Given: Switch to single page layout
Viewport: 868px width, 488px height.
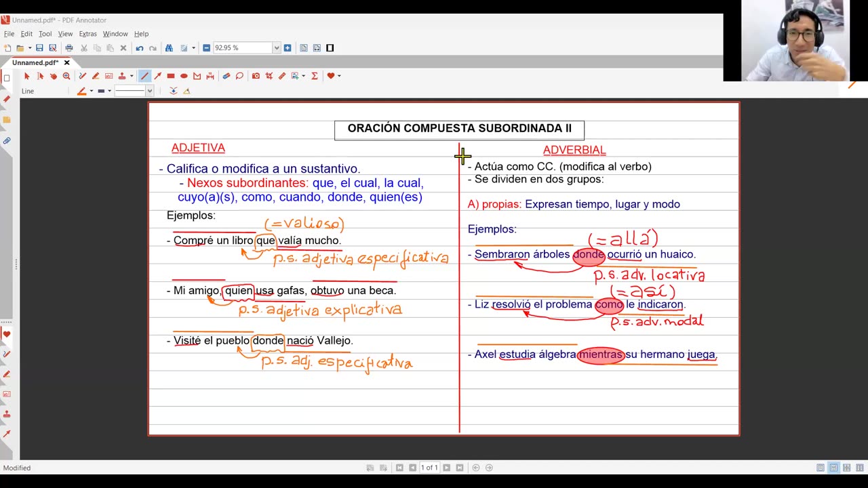Looking at the screenshot, I should (821, 468).
